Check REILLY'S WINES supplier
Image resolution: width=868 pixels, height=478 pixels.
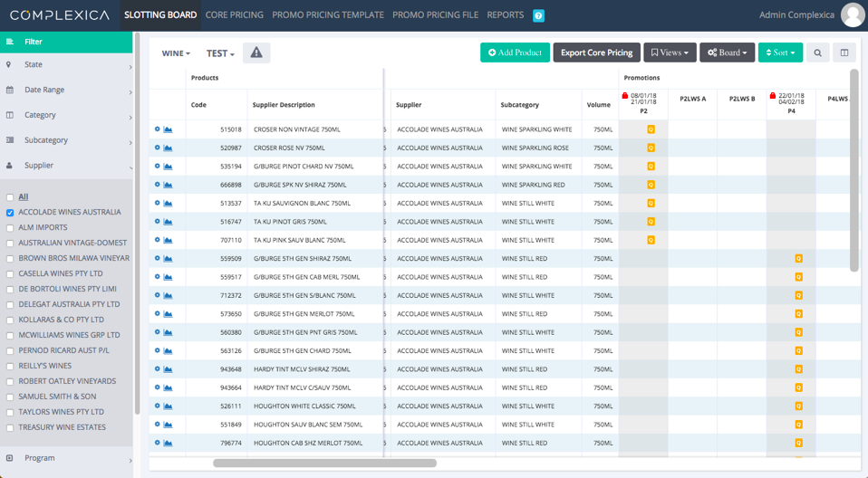[10, 367]
